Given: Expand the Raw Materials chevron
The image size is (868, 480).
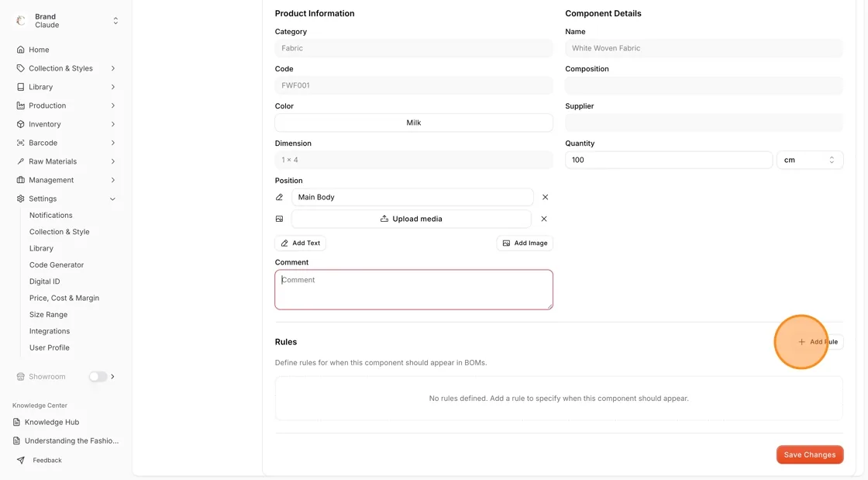Looking at the screenshot, I should pos(113,161).
